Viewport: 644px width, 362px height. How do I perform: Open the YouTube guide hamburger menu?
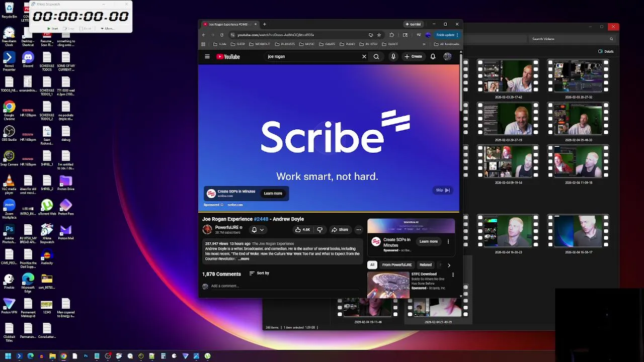click(207, 57)
